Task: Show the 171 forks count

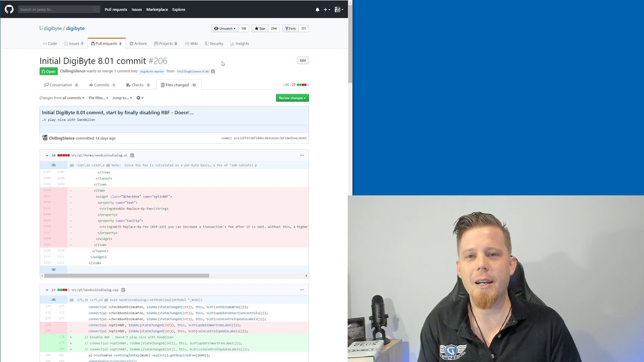Action: (x=303, y=29)
